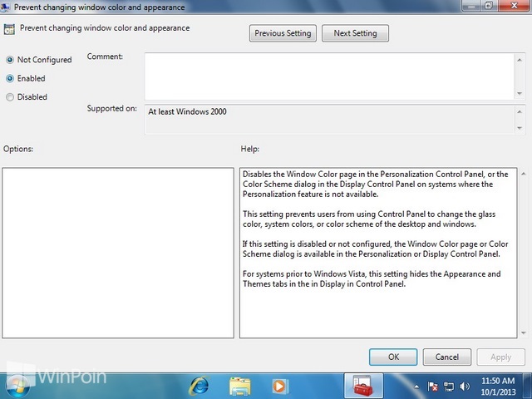Image resolution: width=532 pixels, height=399 pixels.
Task: Click the Help: label
Action: [249, 149]
